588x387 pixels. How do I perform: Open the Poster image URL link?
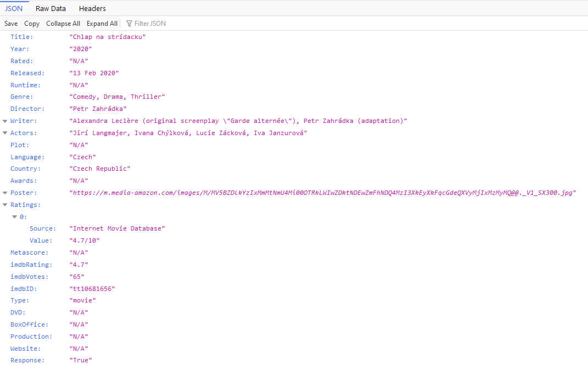coord(322,193)
